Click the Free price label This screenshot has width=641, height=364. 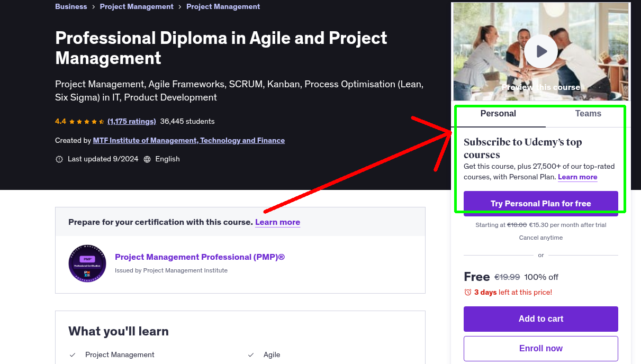[x=477, y=277]
